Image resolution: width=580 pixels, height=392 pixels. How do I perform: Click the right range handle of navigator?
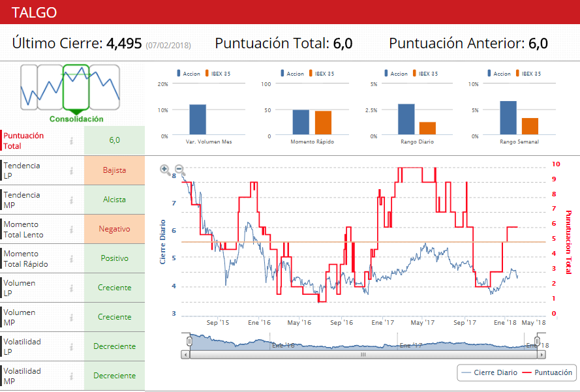tap(537, 341)
